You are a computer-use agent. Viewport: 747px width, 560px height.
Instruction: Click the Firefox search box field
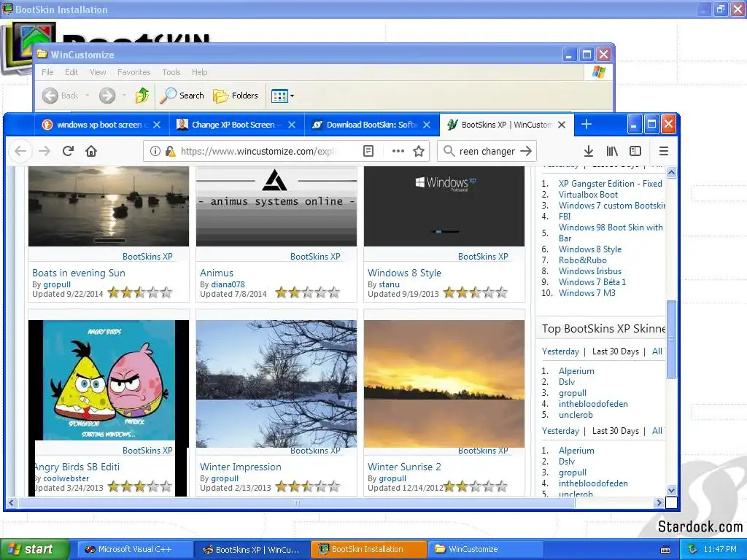[x=487, y=152]
